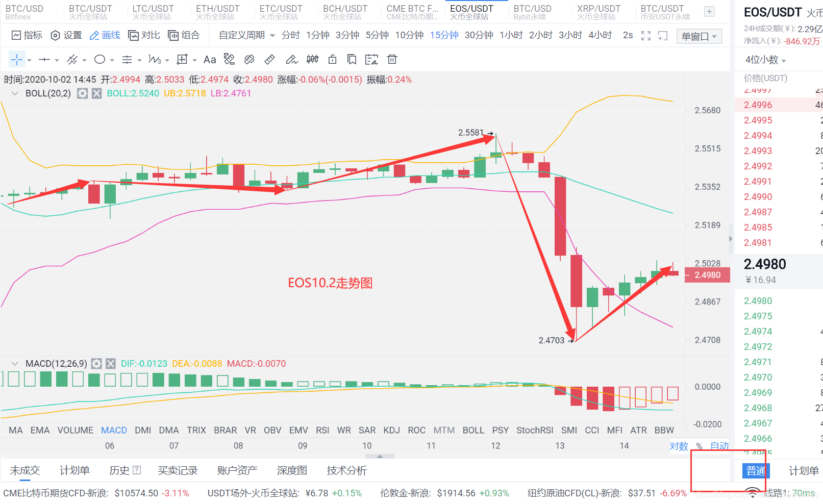The image size is (823, 504).
Task: Toggle logarithmic scale 对数
Action: pyautogui.click(x=679, y=446)
